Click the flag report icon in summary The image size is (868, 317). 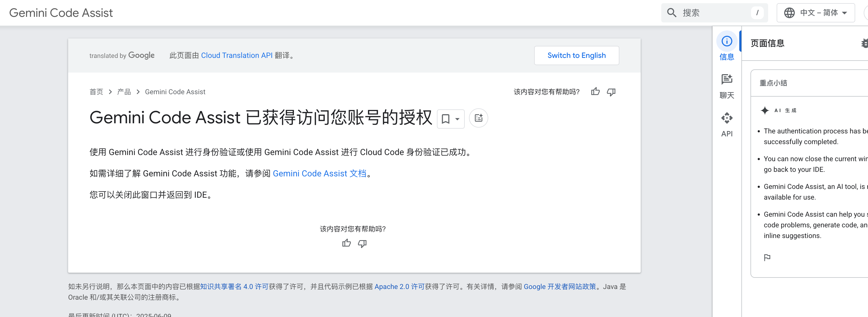pyautogui.click(x=767, y=257)
